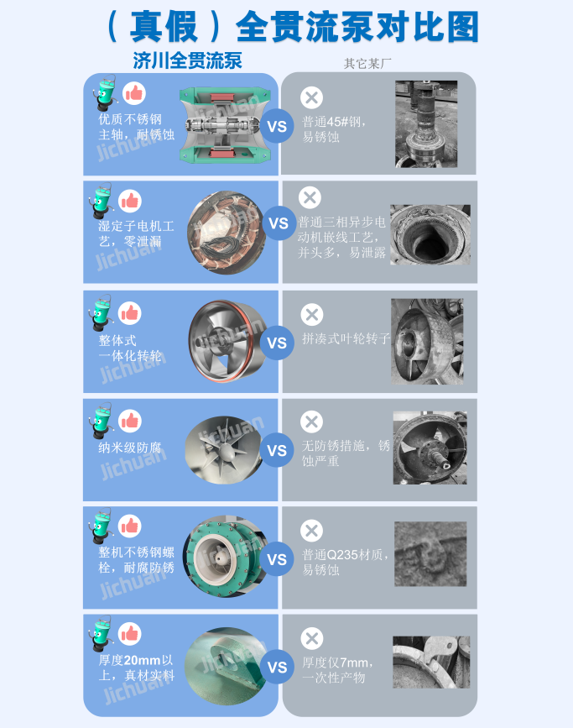This screenshot has width=573, height=728.
Task: Click the VS badge beside 整体式一体化转轮 image
Action: [x=277, y=343]
